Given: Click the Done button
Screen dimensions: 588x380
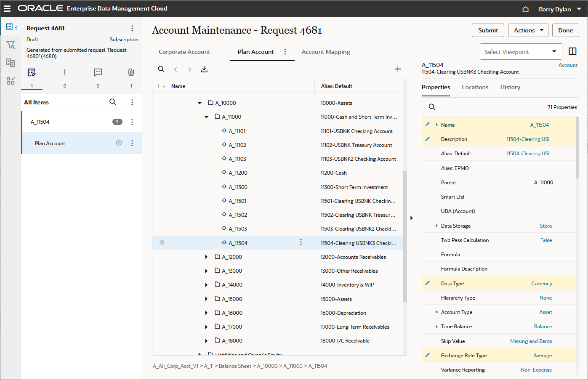Looking at the screenshot, I should tap(565, 30).
